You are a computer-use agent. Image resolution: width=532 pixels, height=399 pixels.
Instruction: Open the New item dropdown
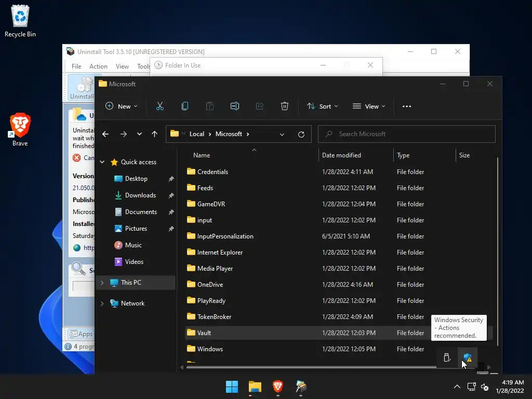coord(121,106)
